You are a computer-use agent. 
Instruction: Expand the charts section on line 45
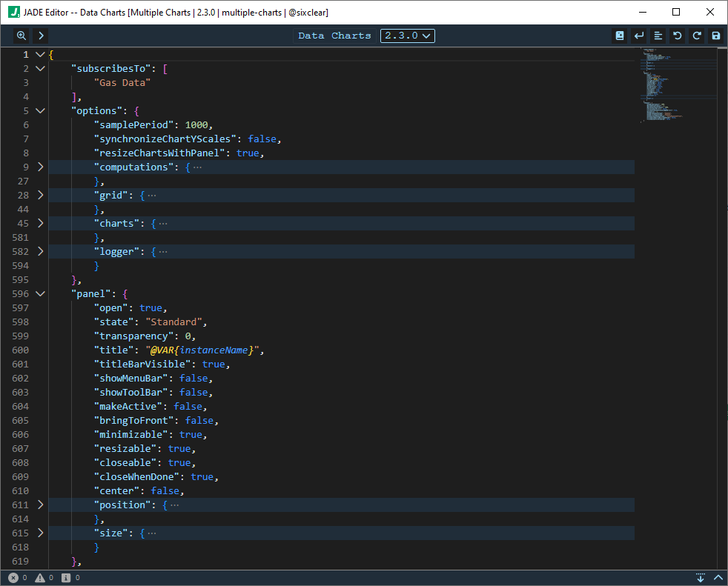point(41,223)
